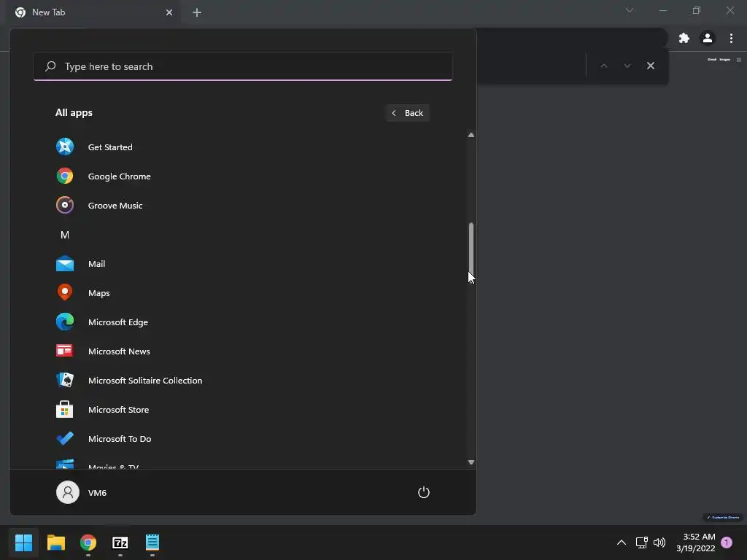Open a new Chrome tab
Viewport: 747px width, 560px height.
point(197,12)
